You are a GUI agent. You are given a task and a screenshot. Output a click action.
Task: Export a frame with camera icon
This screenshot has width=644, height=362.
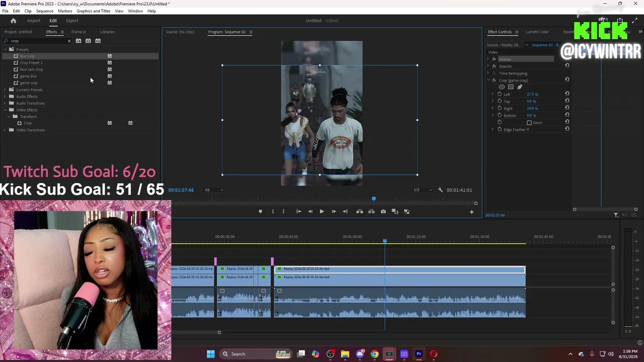[x=383, y=212]
